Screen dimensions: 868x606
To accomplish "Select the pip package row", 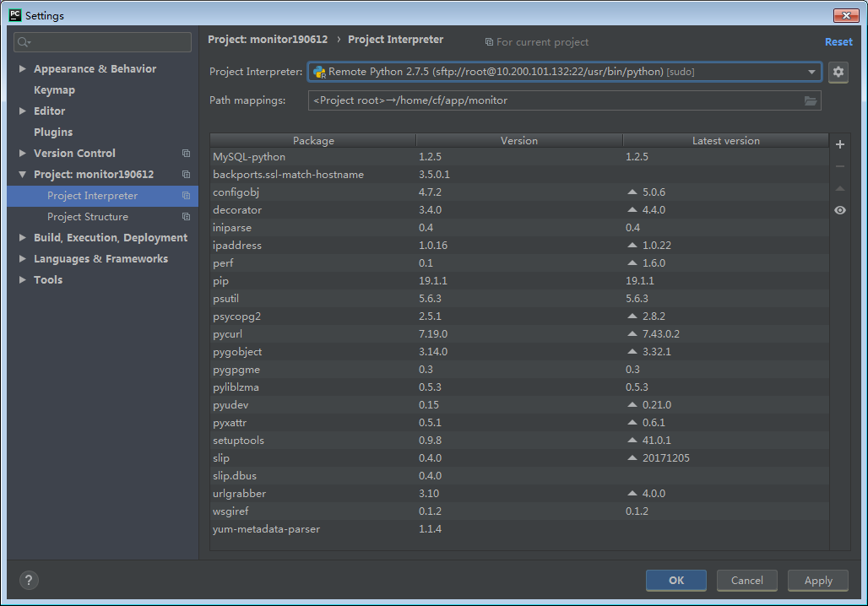I will pos(519,280).
